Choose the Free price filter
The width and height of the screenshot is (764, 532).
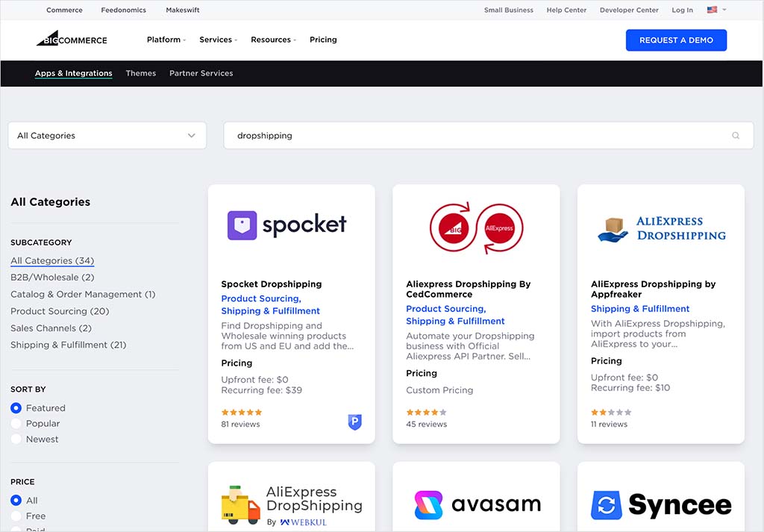[16, 516]
